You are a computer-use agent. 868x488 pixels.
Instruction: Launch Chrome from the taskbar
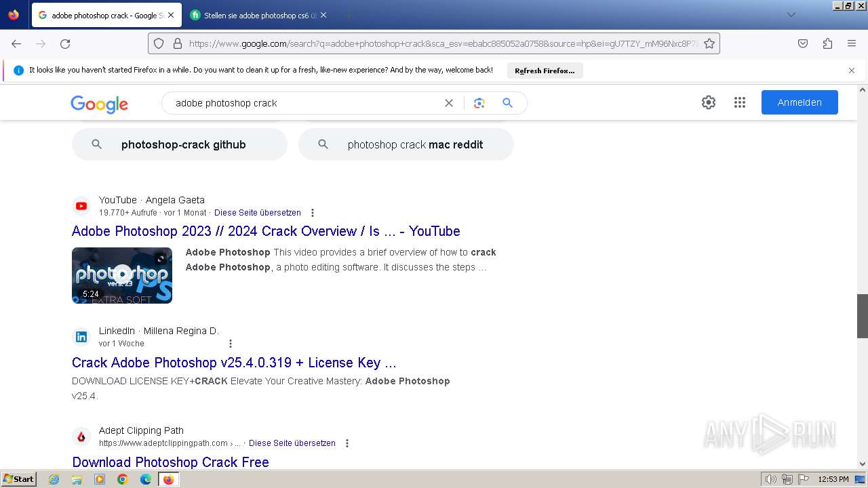click(x=123, y=479)
